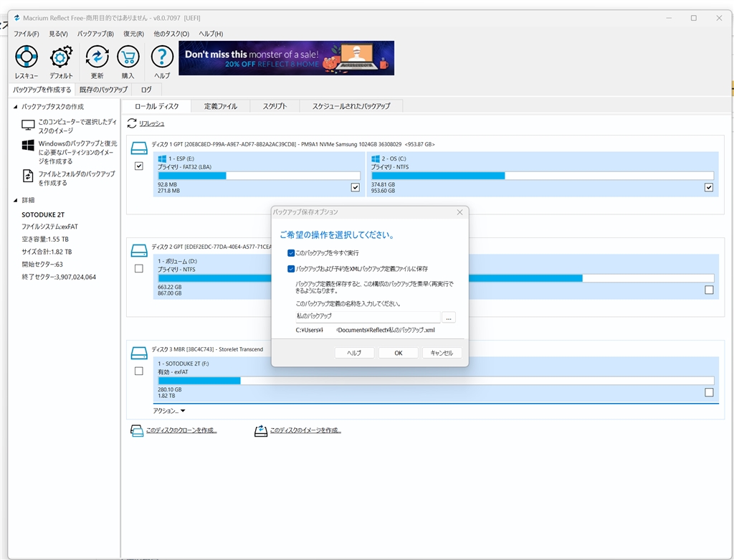The width and height of the screenshot is (734, 560).
Task: Click the リフレッシュ refresh icon
Action: [132, 123]
